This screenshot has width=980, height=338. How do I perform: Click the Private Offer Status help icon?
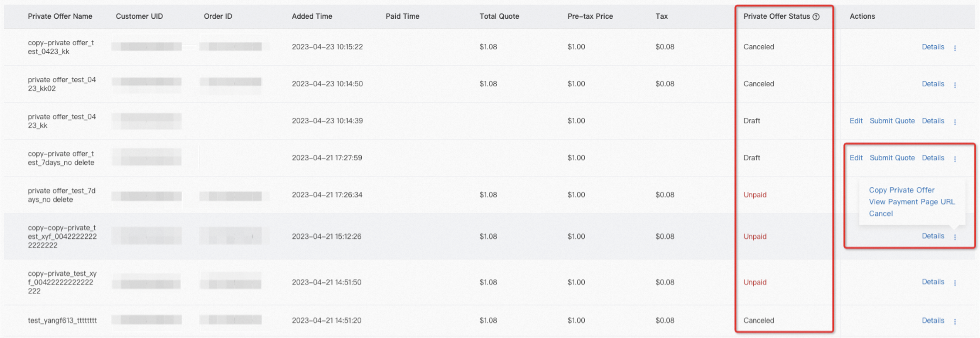[816, 17]
